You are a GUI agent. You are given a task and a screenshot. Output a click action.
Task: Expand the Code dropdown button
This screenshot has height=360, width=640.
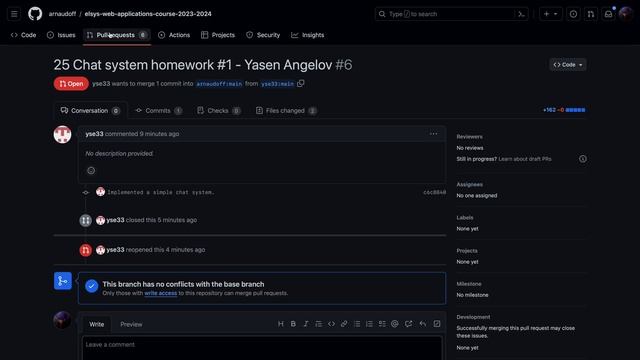(x=568, y=64)
